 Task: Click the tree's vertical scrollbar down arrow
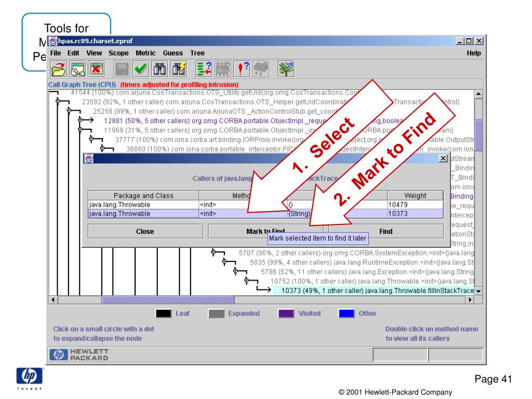pos(478,291)
